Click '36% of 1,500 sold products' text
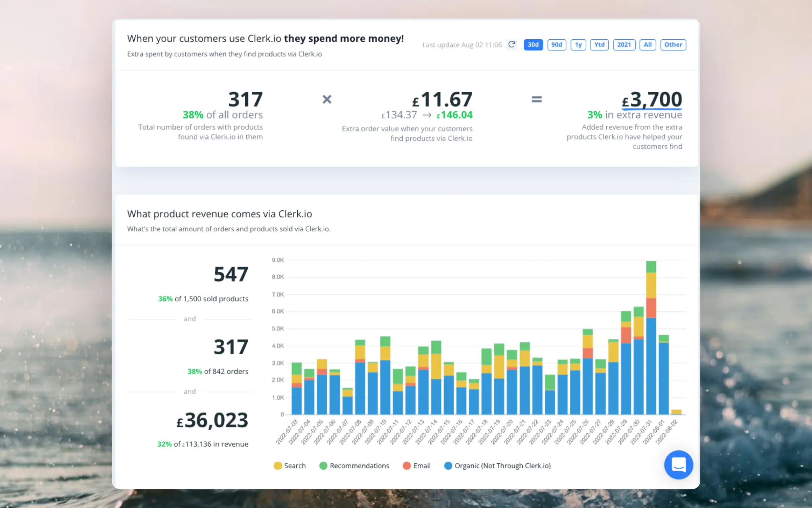 (x=203, y=299)
